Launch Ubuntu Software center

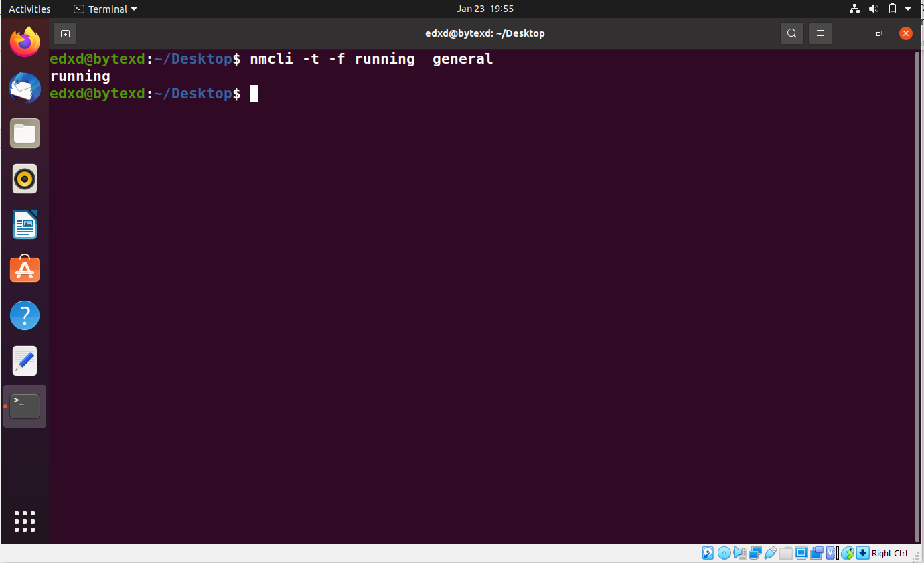click(25, 269)
